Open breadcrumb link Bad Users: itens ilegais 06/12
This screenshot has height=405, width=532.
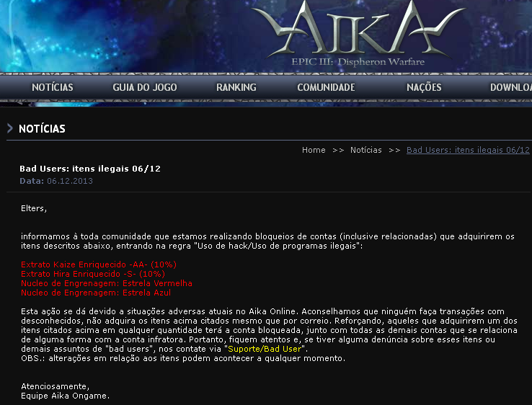468,150
